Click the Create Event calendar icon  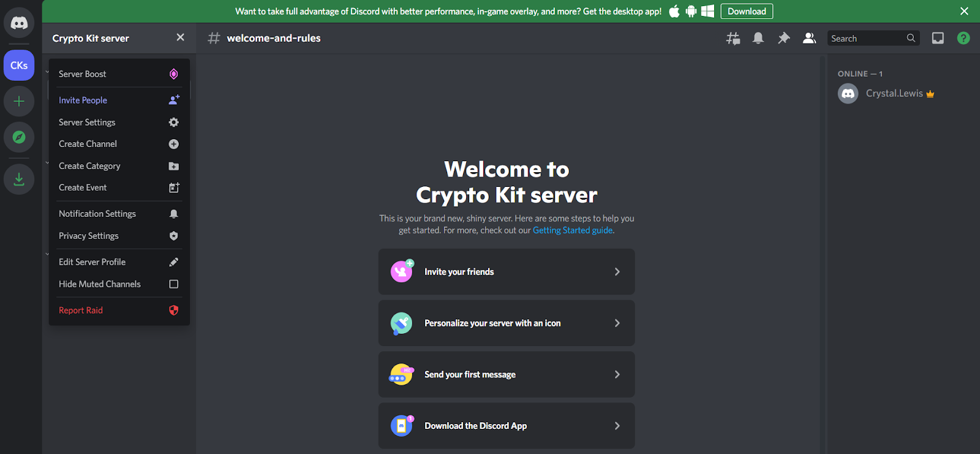[174, 187]
